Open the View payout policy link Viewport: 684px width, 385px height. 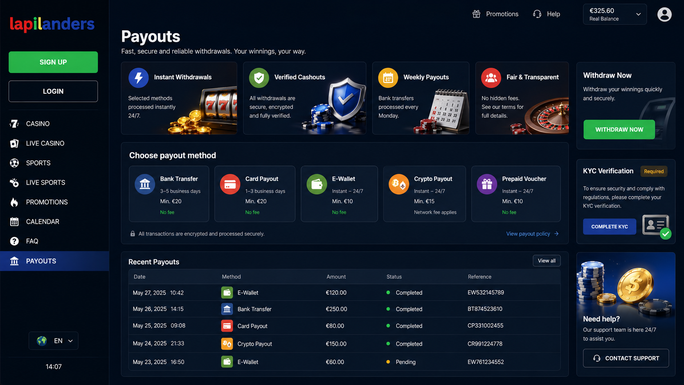click(532, 234)
